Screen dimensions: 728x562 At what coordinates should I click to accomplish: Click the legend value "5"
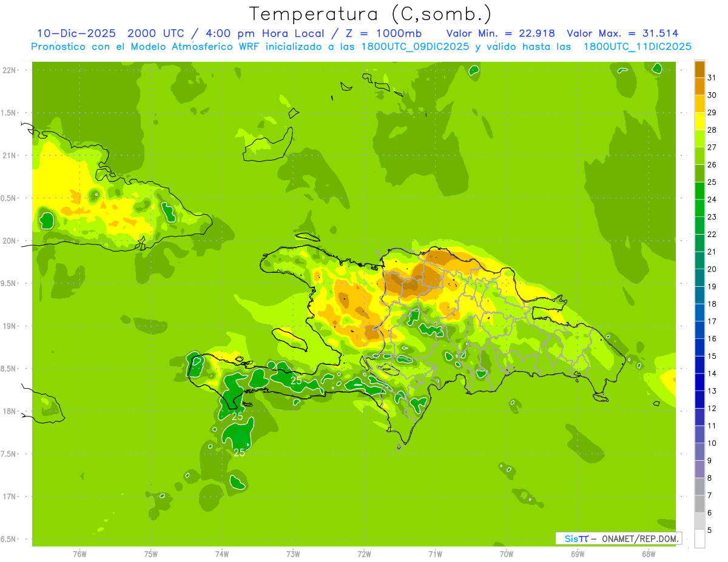(710, 530)
